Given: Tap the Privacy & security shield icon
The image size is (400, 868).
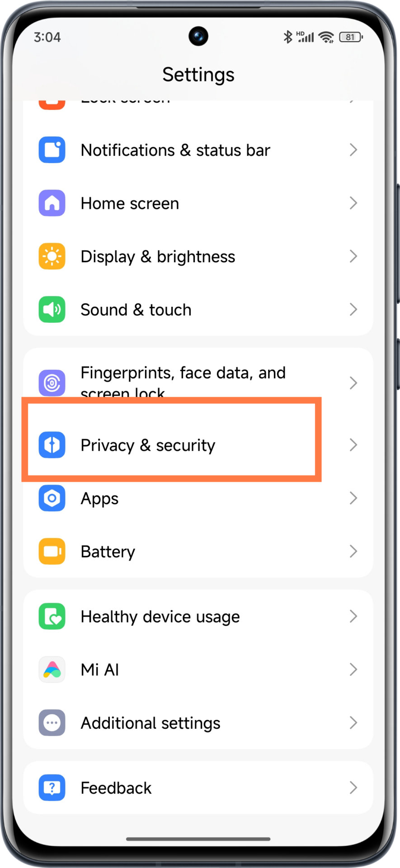Looking at the screenshot, I should (52, 445).
